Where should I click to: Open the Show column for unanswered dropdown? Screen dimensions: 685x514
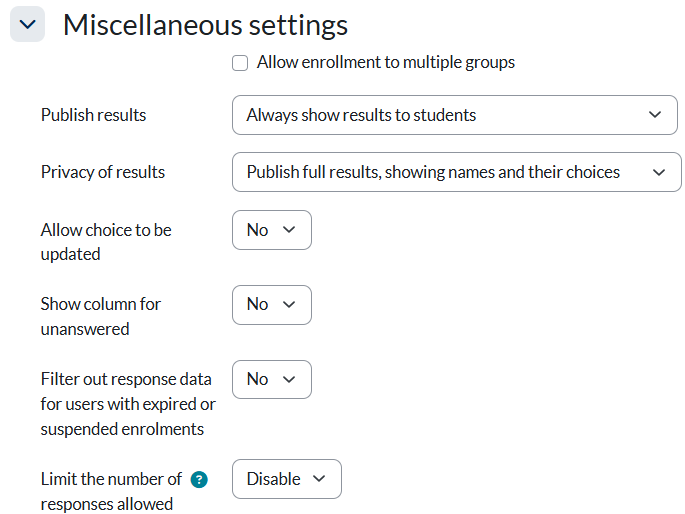pos(271,304)
